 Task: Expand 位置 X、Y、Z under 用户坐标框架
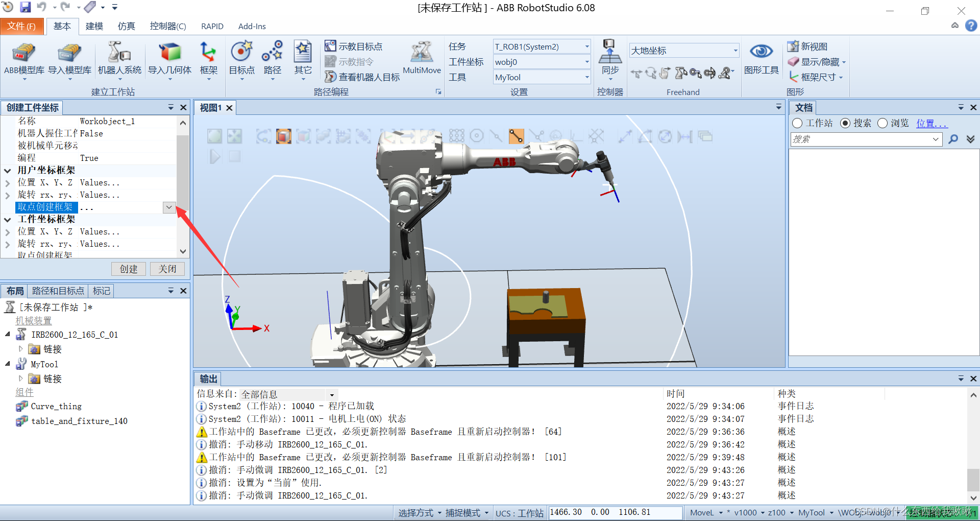[x=7, y=182]
